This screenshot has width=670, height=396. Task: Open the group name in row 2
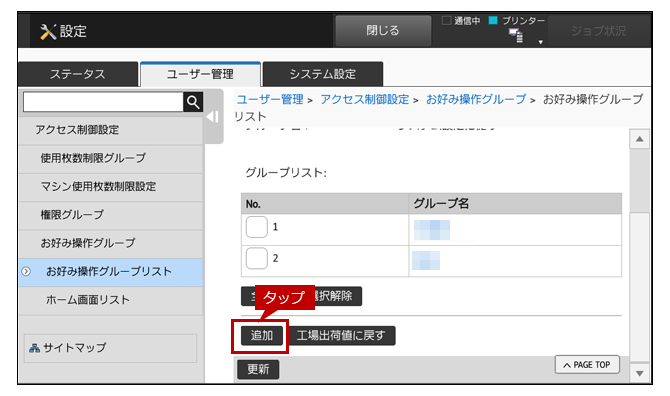pos(426,261)
